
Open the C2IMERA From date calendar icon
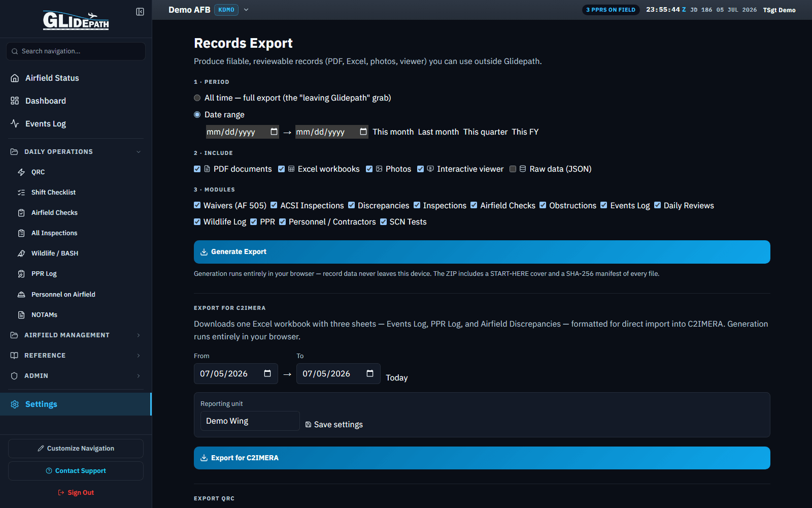pyautogui.click(x=267, y=374)
